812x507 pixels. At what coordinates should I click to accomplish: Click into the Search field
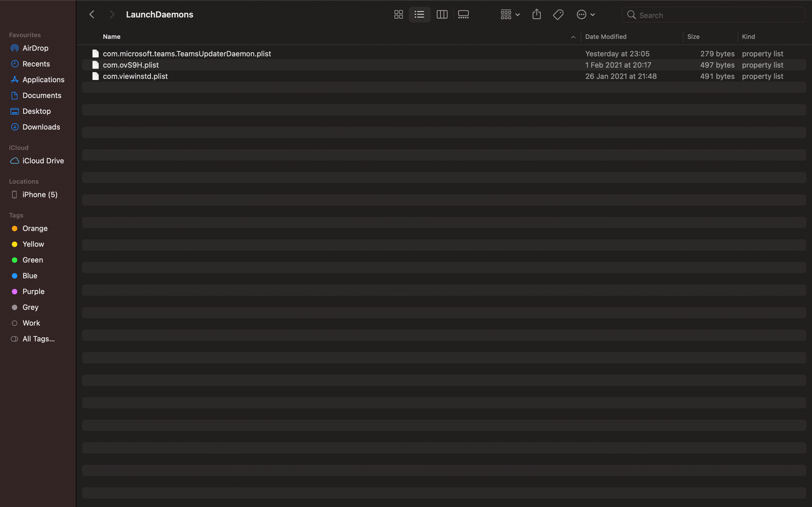point(718,15)
